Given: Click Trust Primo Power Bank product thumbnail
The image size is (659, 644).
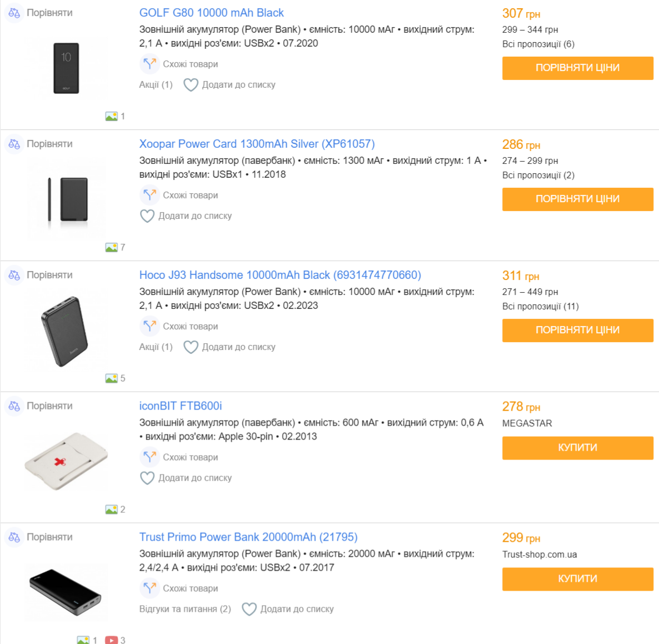Looking at the screenshot, I should (x=66, y=592).
